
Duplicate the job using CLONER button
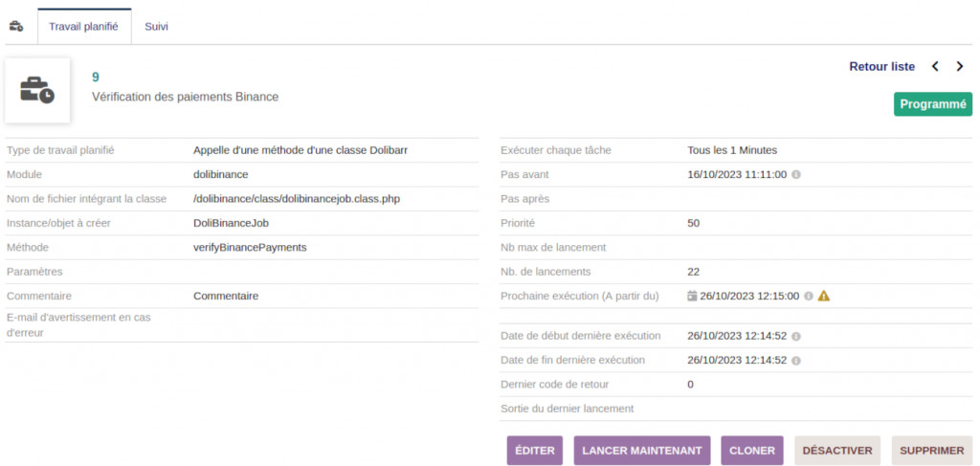pos(752,451)
